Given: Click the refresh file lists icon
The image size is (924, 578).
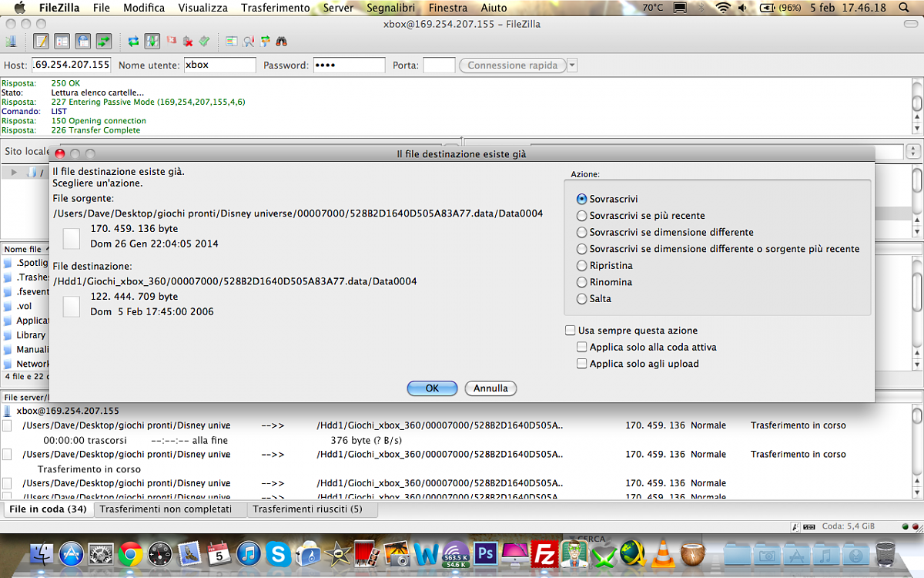Looking at the screenshot, I should (133, 42).
